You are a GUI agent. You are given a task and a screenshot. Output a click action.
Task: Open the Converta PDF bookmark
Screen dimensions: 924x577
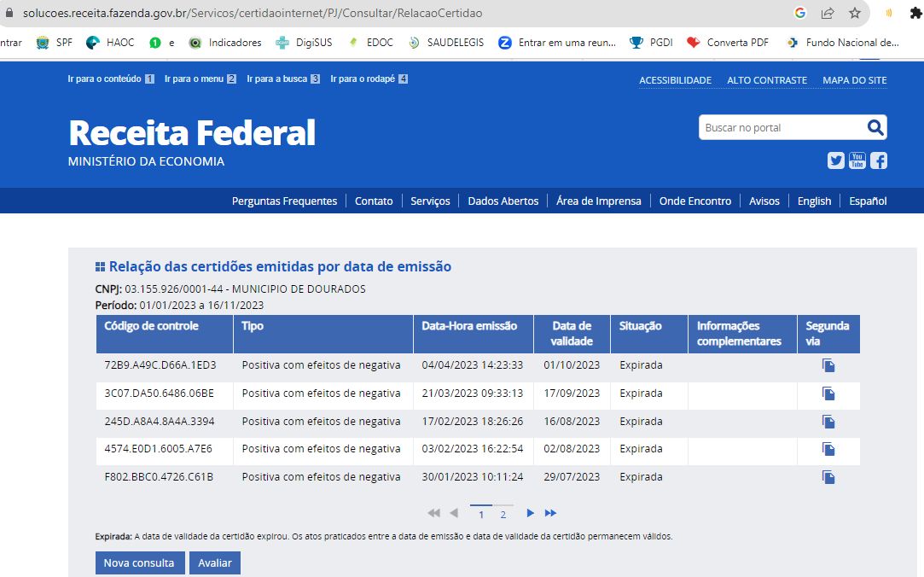[728, 43]
